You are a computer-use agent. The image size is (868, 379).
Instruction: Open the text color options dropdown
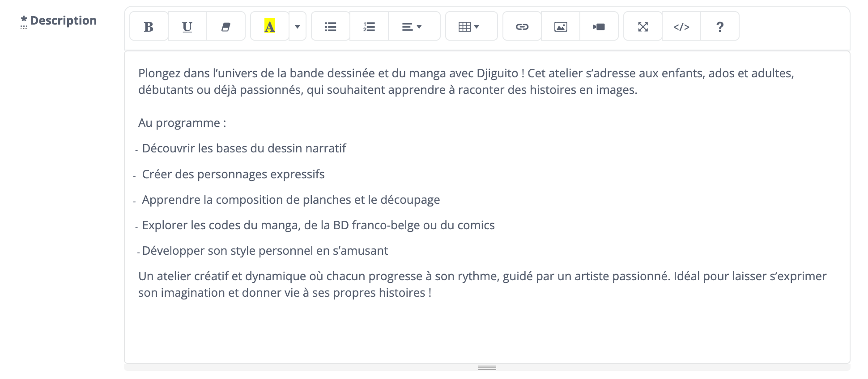[298, 26]
